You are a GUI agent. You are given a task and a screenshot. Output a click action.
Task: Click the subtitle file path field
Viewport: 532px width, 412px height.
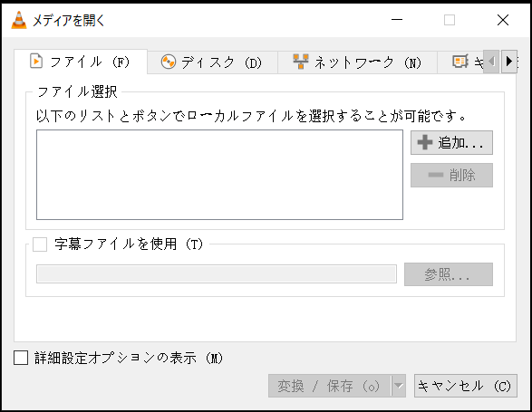[x=217, y=274]
